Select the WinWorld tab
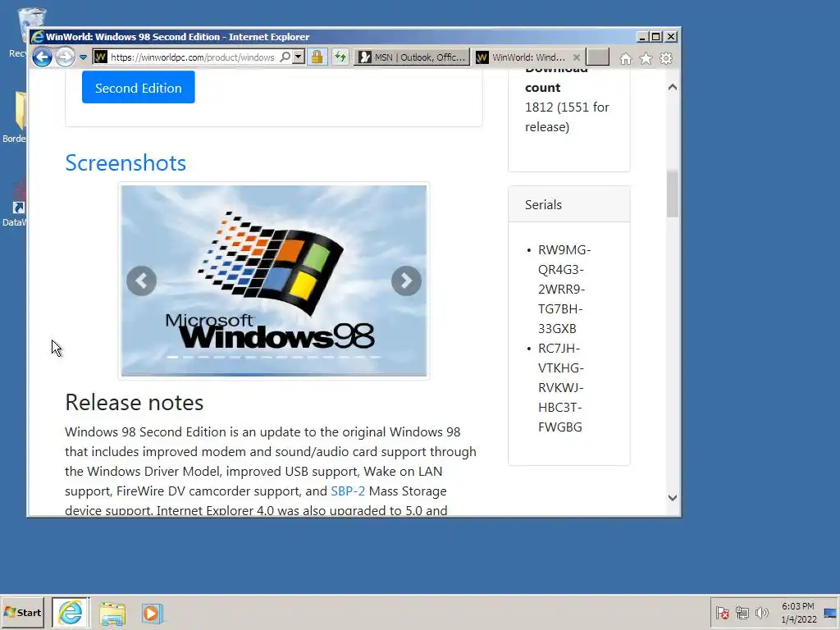 pos(522,57)
